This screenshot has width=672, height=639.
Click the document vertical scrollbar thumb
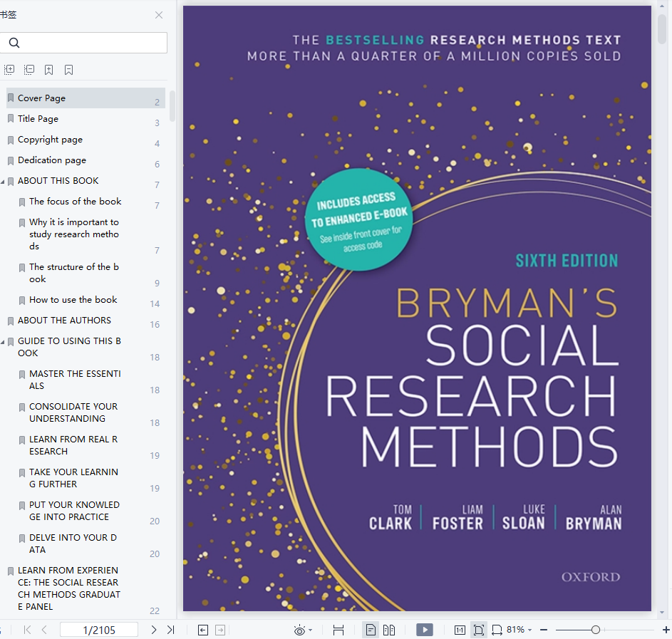point(662,28)
